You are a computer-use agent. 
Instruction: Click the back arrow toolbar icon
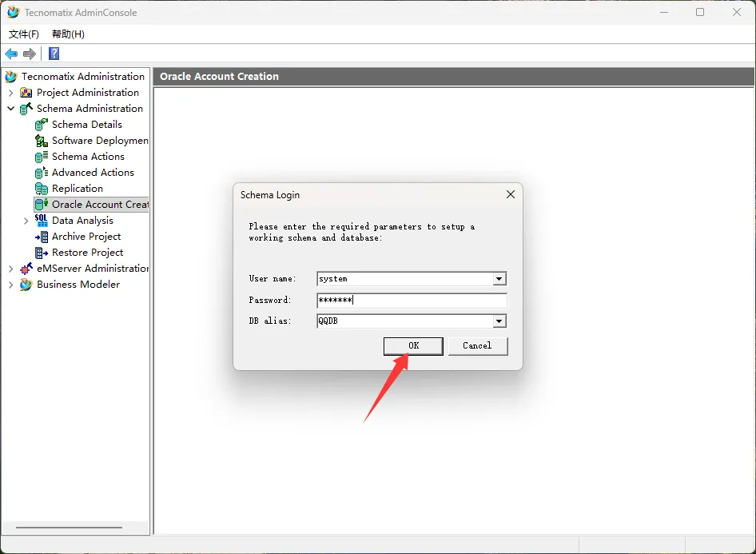pyautogui.click(x=11, y=54)
